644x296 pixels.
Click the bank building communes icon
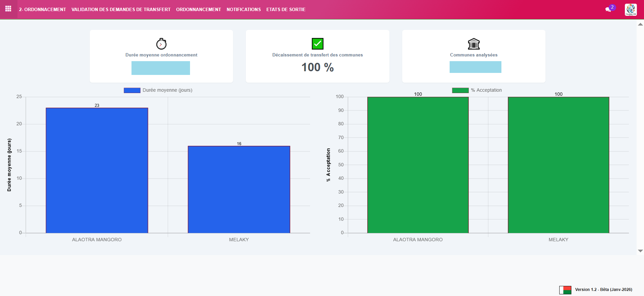pos(473,44)
